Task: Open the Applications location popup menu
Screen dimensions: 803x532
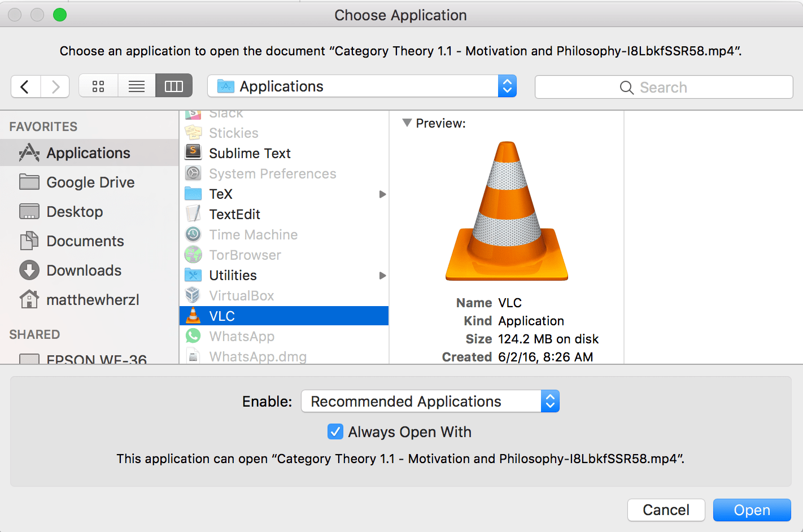Action: (x=362, y=86)
